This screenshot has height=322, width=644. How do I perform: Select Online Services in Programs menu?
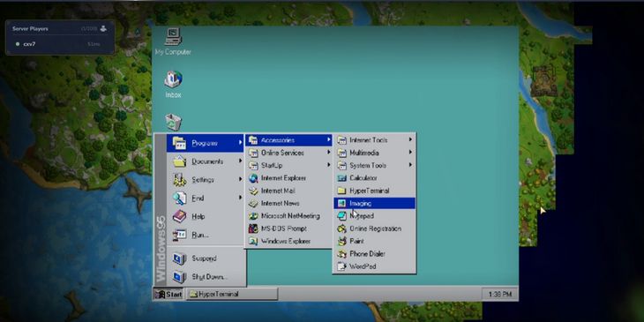pos(288,153)
